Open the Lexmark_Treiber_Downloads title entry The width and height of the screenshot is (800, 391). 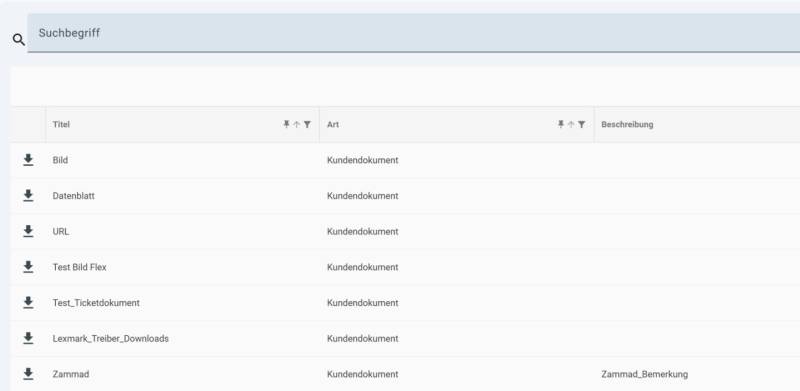click(x=111, y=338)
